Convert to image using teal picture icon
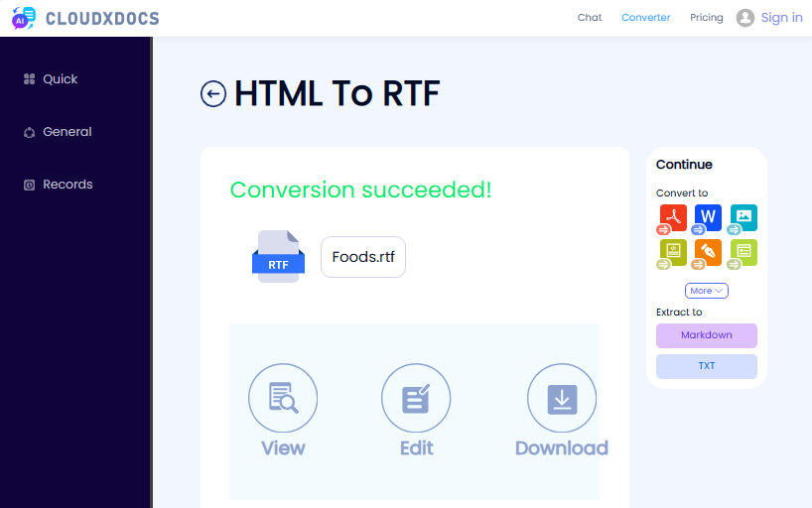 tap(744, 217)
